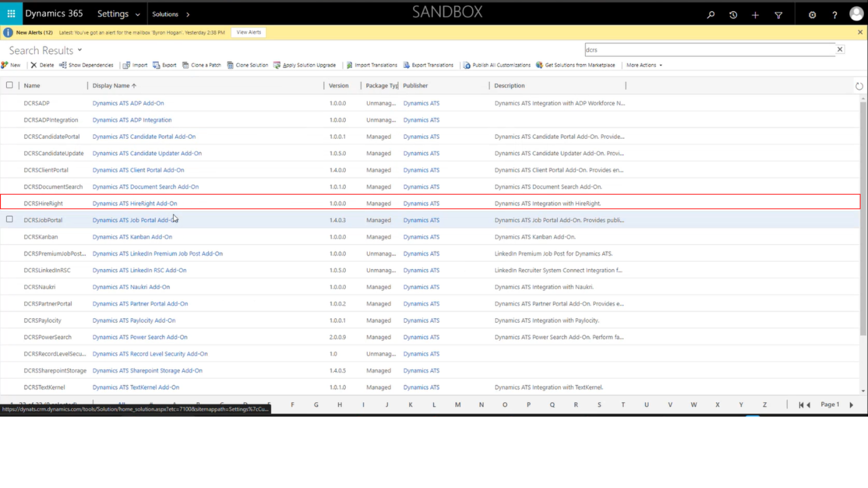Go to previous page arrow
This screenshot has width=868, height=488.
808,405
